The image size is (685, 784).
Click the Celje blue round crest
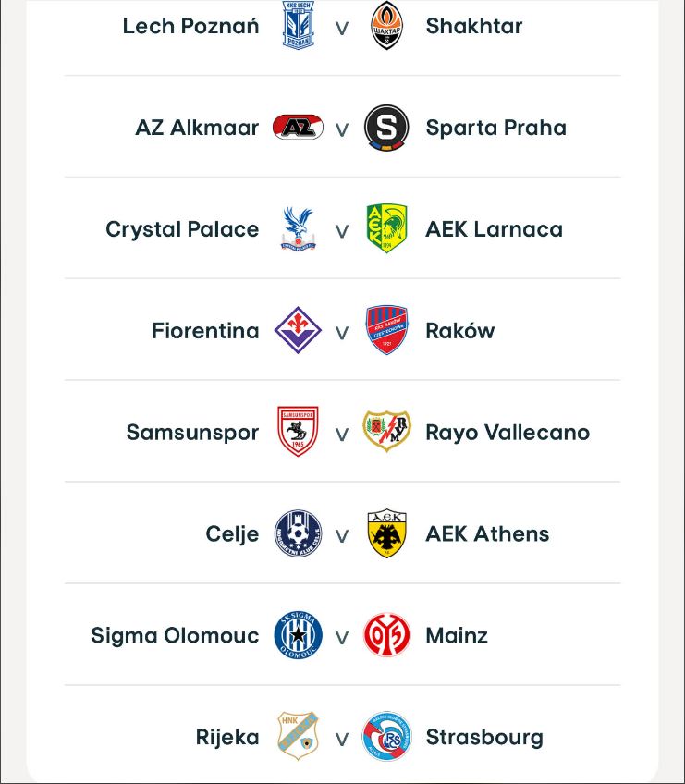click(x=298, y=533)
